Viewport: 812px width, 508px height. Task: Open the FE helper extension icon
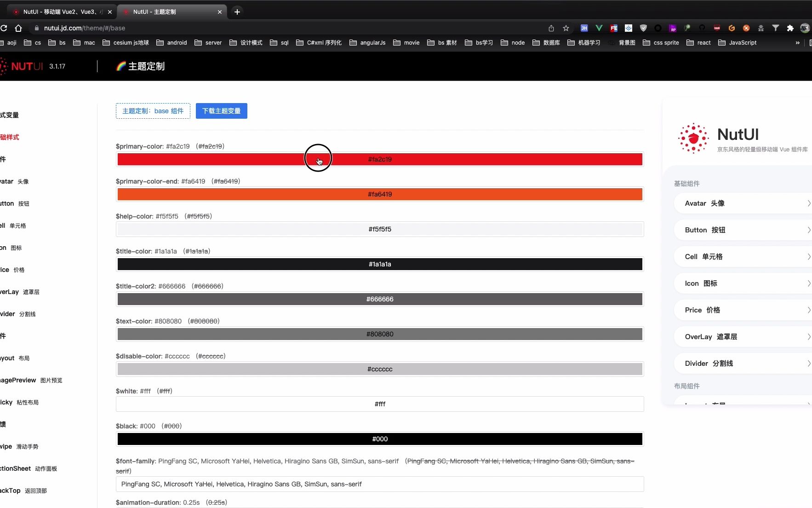pyautogui.click(x=614, y=28)
